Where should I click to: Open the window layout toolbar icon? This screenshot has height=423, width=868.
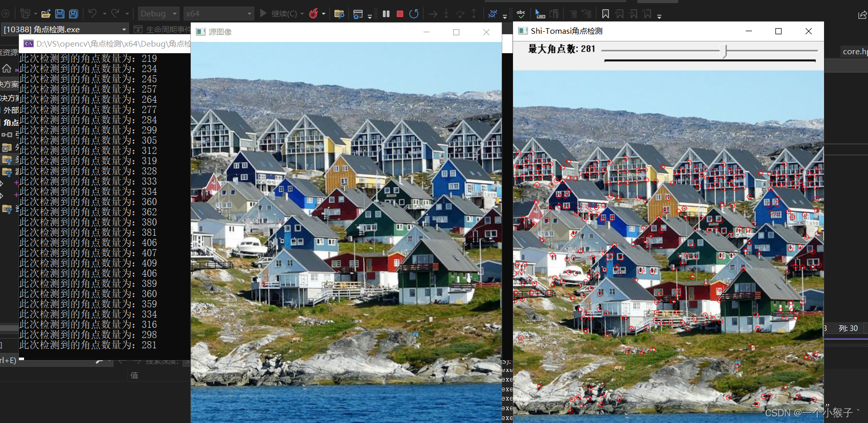[x=358, y=14]
